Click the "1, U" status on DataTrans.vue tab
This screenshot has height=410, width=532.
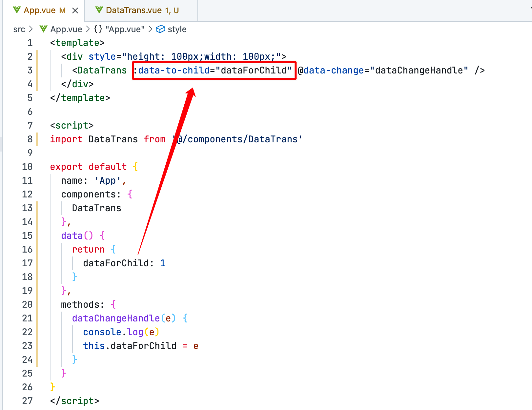pyautogui.click(x=172, y=10)
